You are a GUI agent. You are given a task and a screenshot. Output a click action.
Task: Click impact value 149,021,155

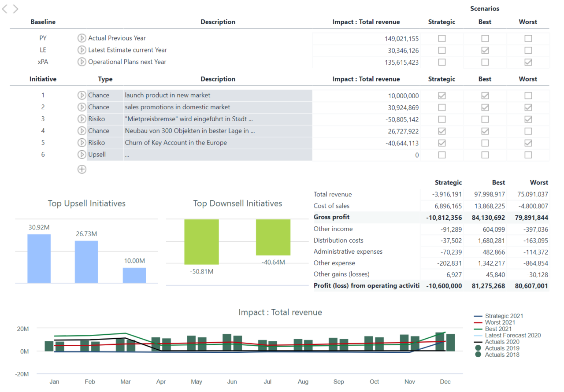point(401,39)
